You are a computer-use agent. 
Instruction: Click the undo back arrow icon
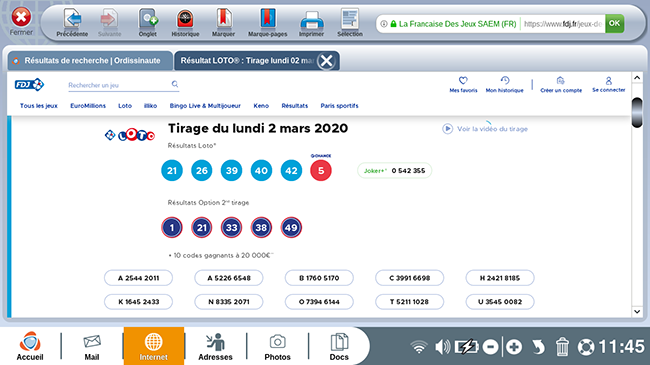(x=538, y=347)
